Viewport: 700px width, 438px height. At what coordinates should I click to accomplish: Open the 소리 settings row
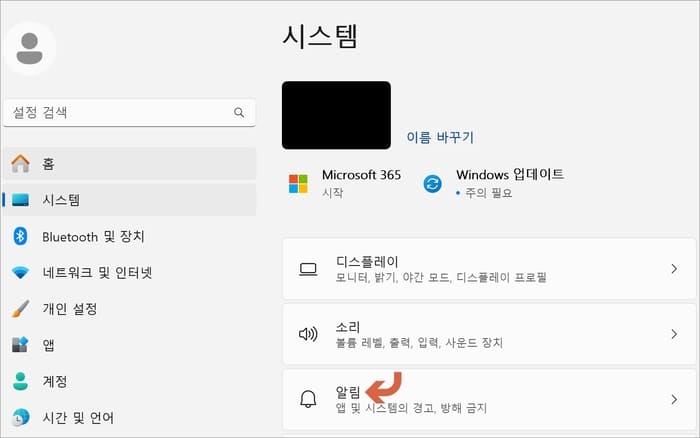pyautogui.click(x=489, y=334)
